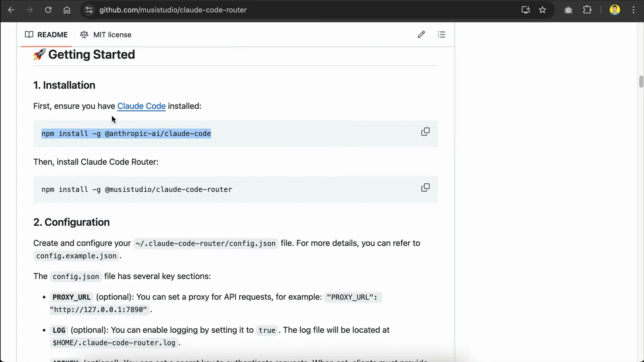View site information icon in address bar
The height and width of the screenshot is (362, 644).
[x=89, y=10]
